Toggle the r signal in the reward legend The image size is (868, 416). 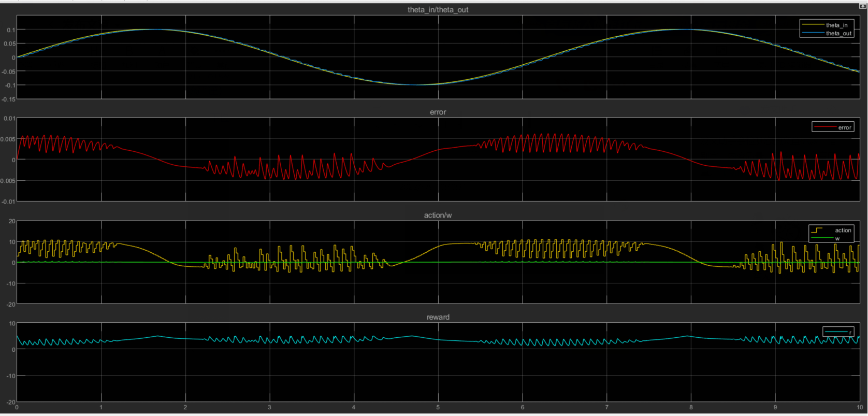(838, 332)
